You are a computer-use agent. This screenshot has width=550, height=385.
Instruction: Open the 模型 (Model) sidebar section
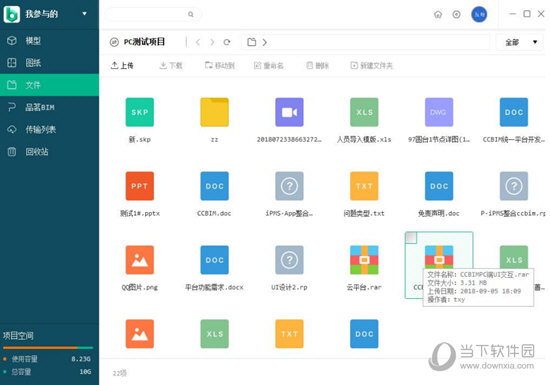pyautogui.click(x=49, y=41)
